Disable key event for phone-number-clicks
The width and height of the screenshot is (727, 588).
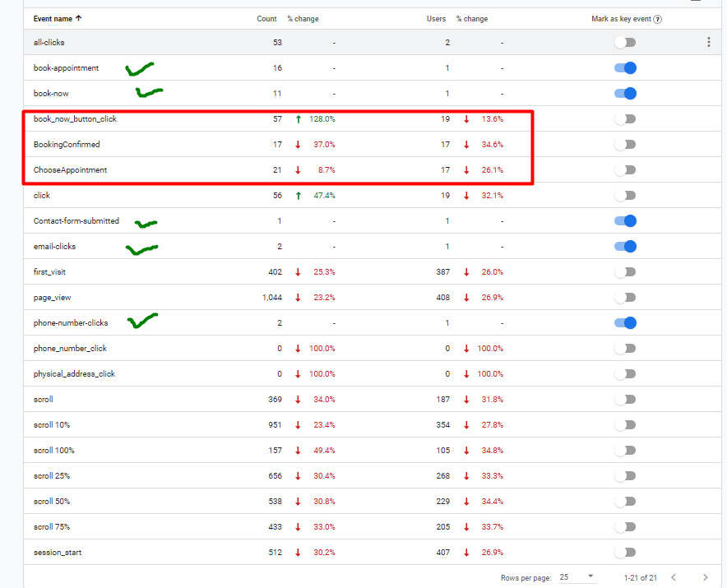pyautogui.click(x=625, y=323)
